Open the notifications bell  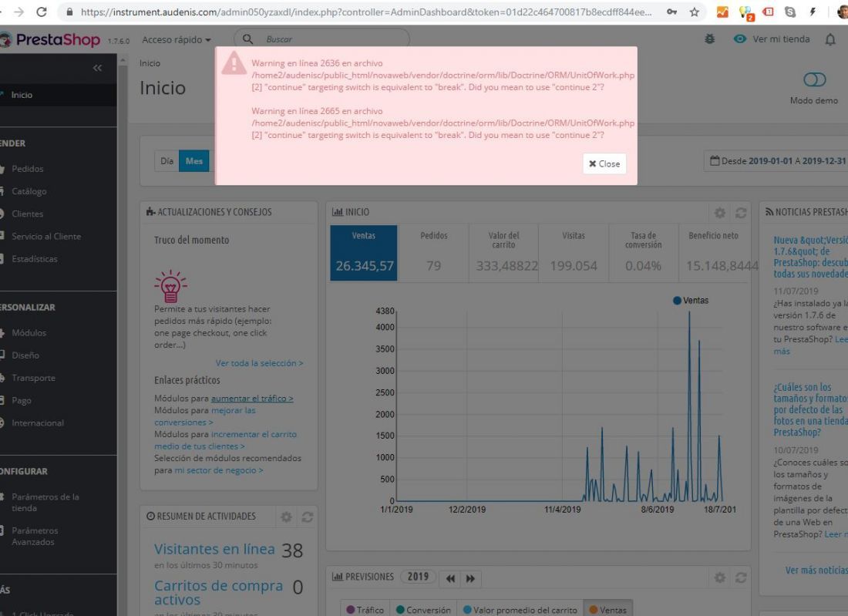pos(830,39)
